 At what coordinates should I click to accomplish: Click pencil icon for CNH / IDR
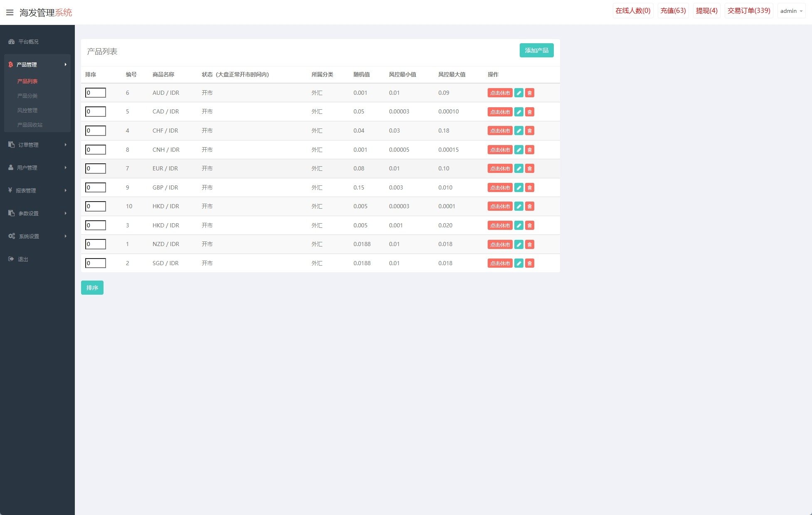tap(518, 150)
